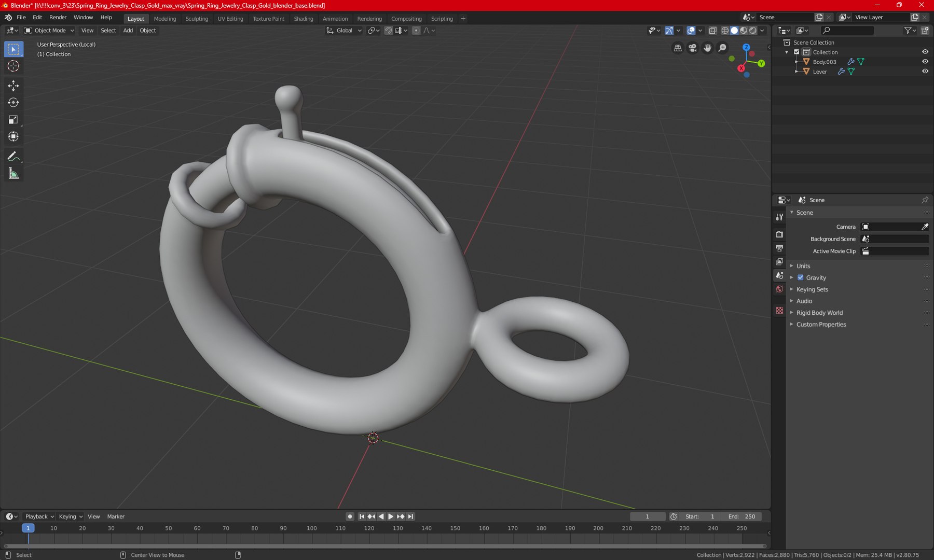934x560 pixels.
Task: Choose the Annotate tool
Action: (13, 157)
